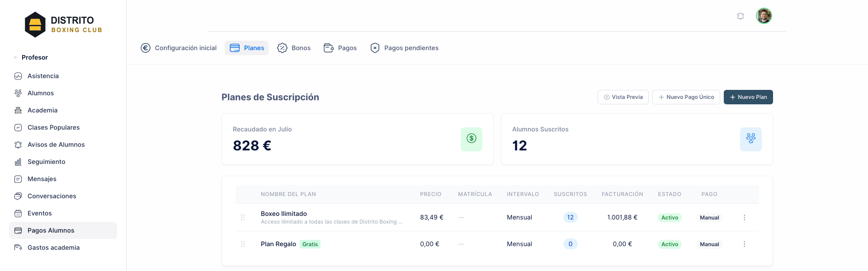868x271 pixels.
Task: Click Activo status of Plan Regalo
Action: (x=670, y=244)
